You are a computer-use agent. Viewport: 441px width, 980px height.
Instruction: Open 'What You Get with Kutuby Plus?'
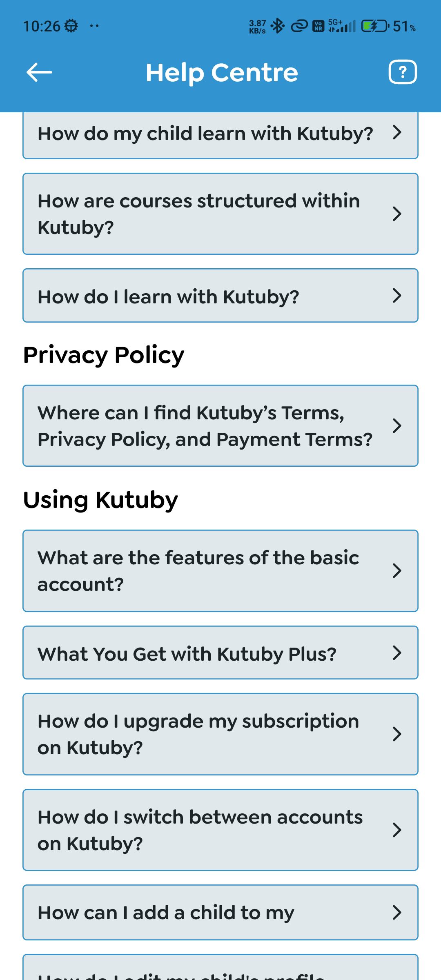[x=187, y=654]
